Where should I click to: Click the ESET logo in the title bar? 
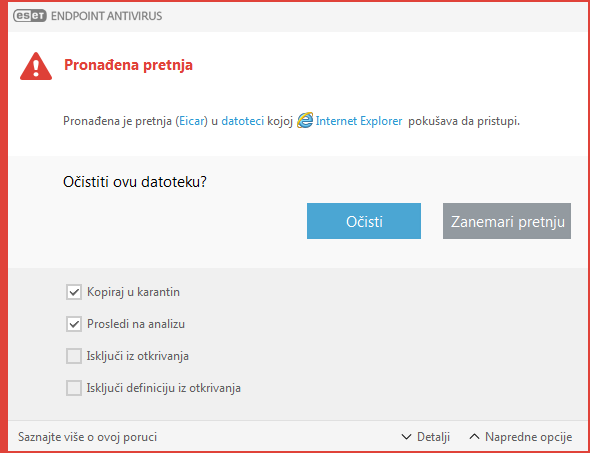tap(30, 16)
